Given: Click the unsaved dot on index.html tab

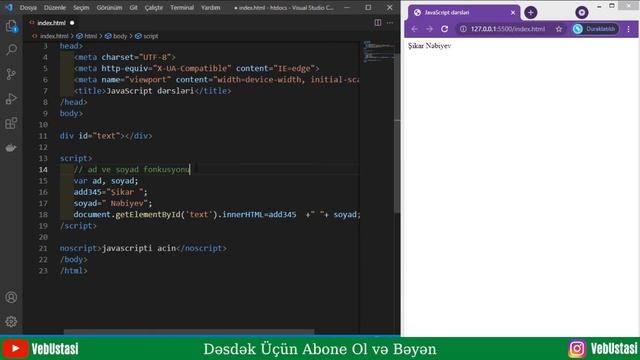Looking at the screenshot, I should click(72, 23).
